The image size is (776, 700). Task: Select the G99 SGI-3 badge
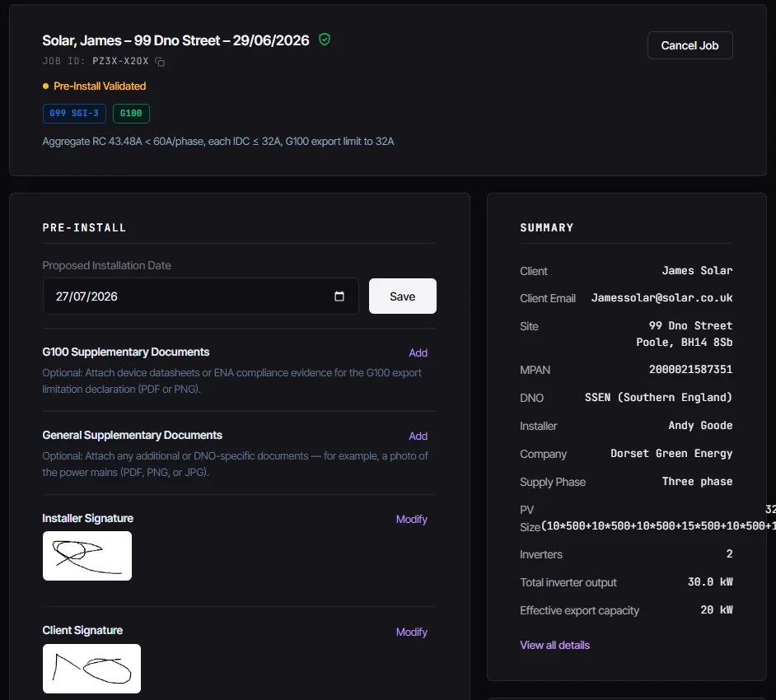[x=74, y=114]
